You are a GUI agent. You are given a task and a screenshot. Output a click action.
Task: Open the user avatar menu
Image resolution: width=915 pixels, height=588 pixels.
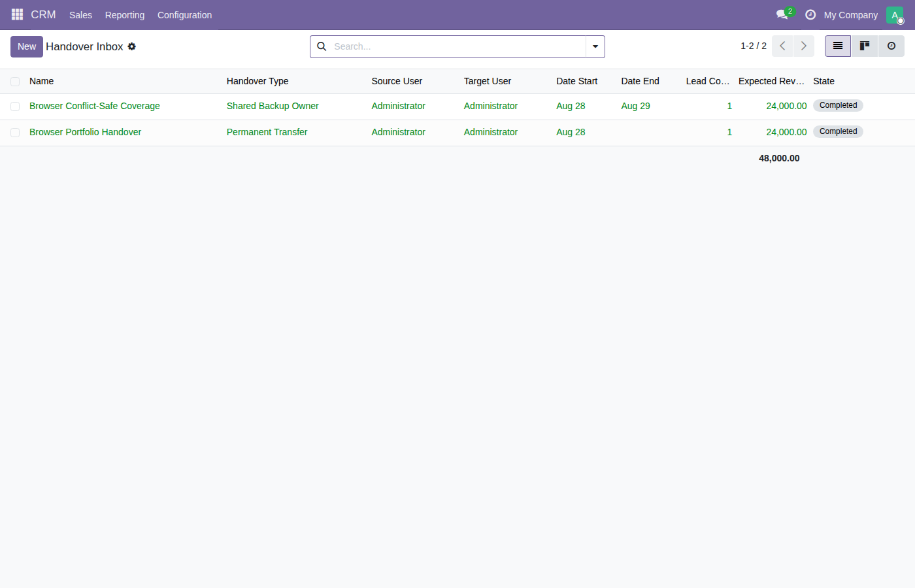pyautogui.click(x=895, y=15)
